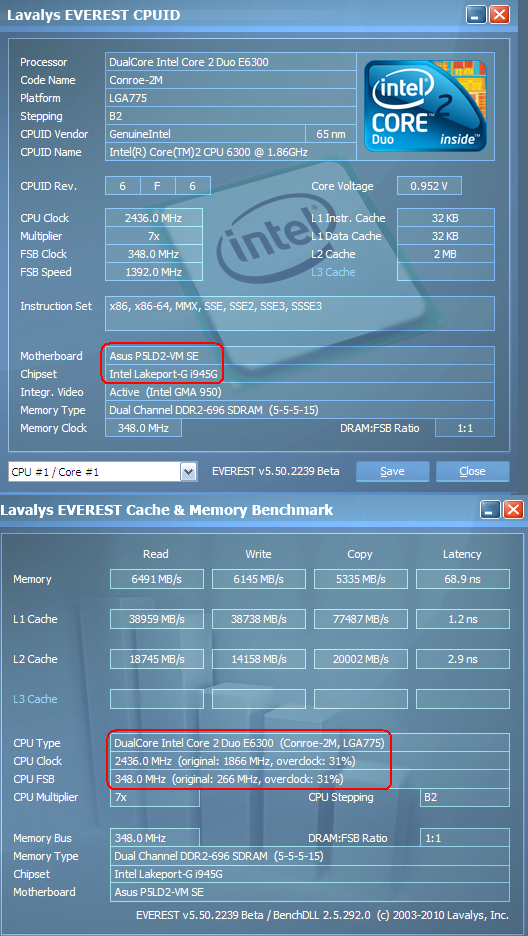Click the Motherboard value in CPUID window
Image resolution: width=528 pixels, height=936 pixels.
pyautogui.click(x=299, y=356)
